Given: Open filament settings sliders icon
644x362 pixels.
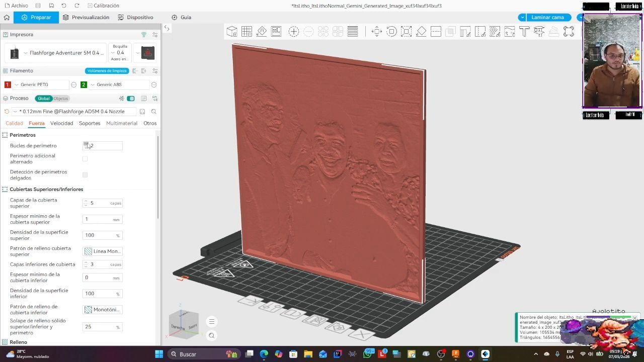Looking at the screenshot, I should tap(155, 71).
